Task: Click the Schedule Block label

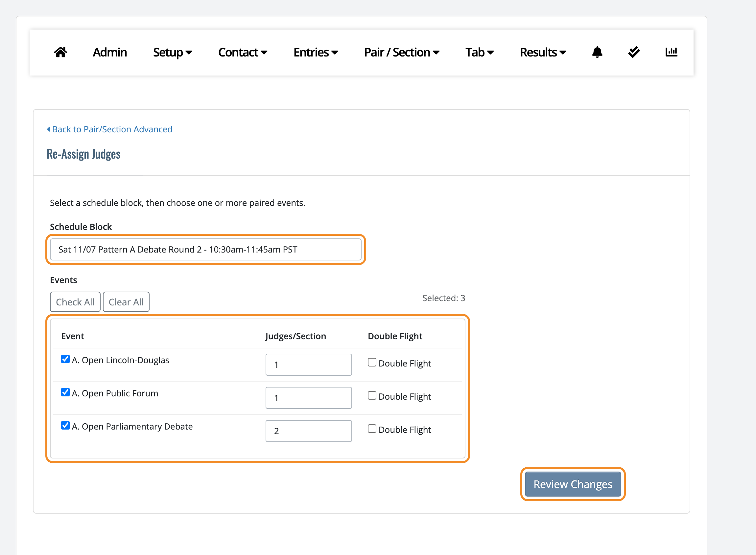Action: coord(81,227)
